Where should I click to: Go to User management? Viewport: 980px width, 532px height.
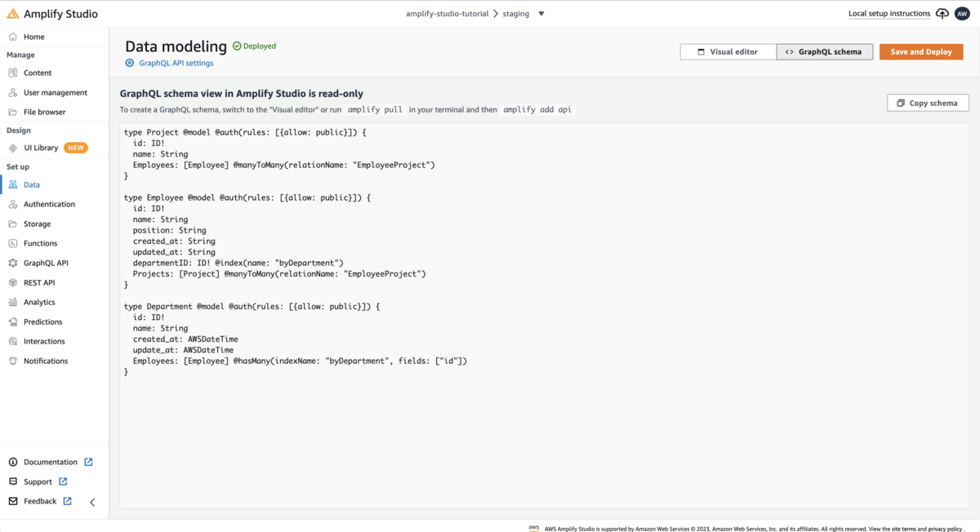click(x=56, y=92)
